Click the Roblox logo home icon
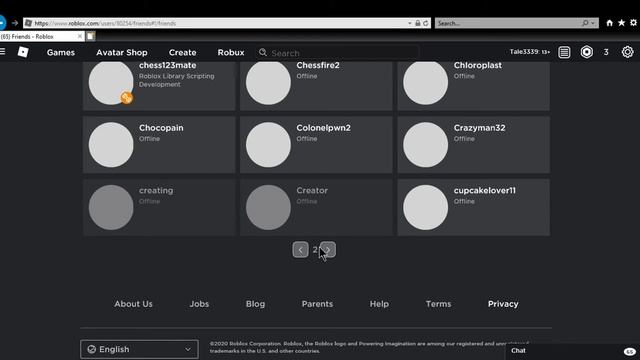640x360 pixels. coord(23,52)
